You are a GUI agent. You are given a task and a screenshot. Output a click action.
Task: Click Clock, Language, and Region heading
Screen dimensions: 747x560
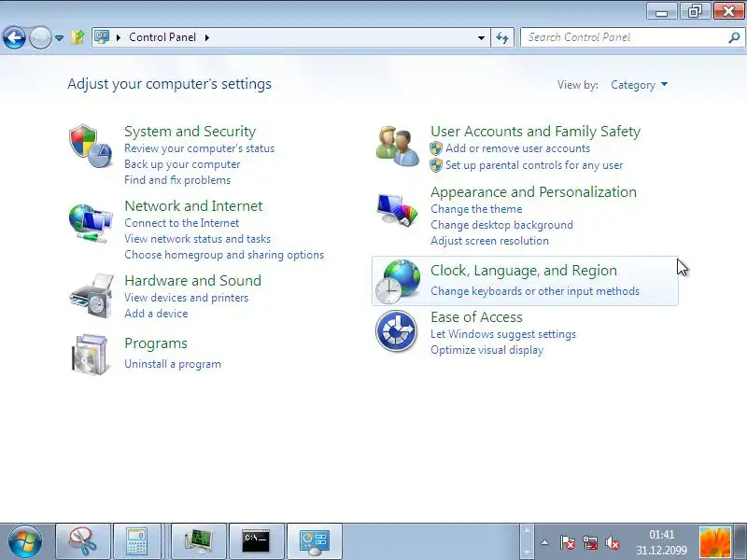pyautogui.click(x=524, y=271)
